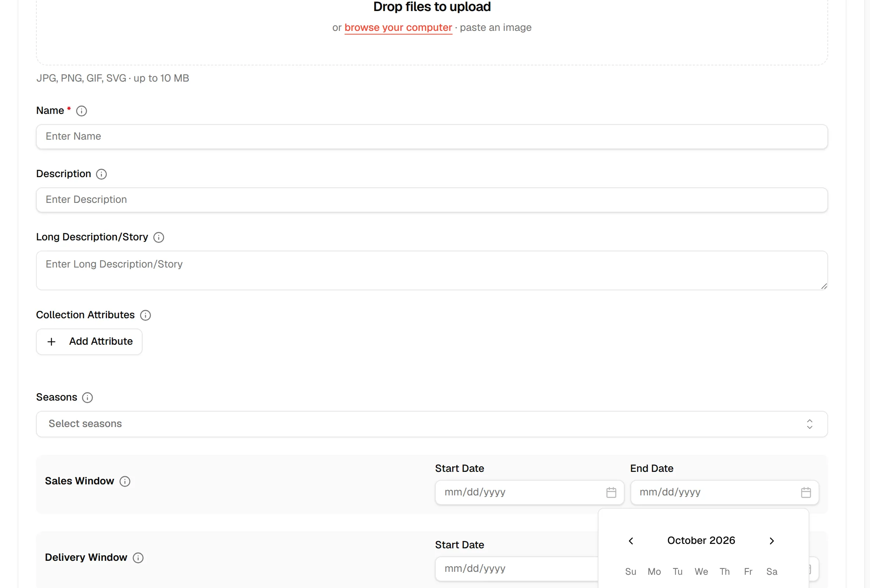Click the Add Attribute button
This screenshot has width=870, height=588.
[89, 342]
